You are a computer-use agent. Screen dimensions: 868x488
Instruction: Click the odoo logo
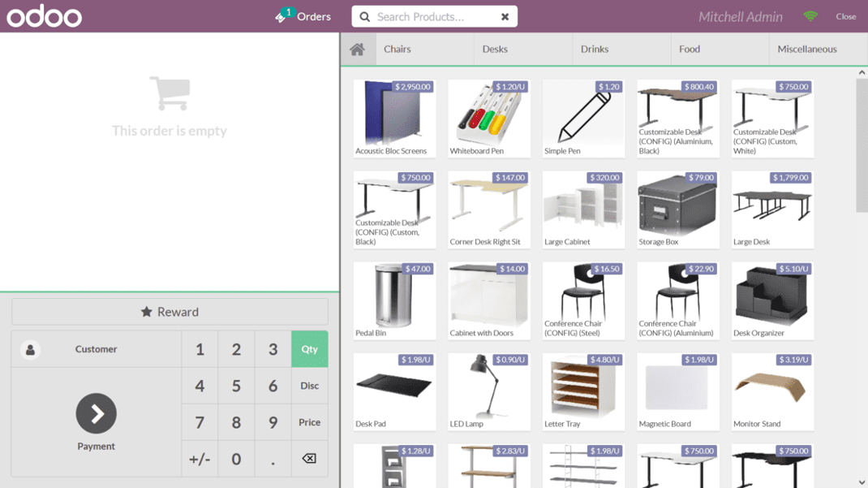pos(45,16)
